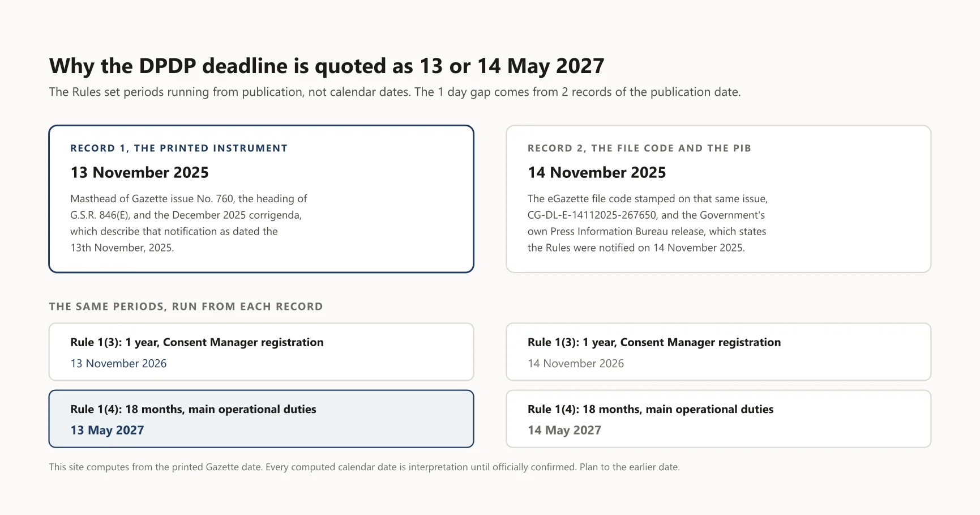Click the G.S.R. 846(E) description paragraph
This screenshot has height=515, width=980.
(x=189, y=223)
